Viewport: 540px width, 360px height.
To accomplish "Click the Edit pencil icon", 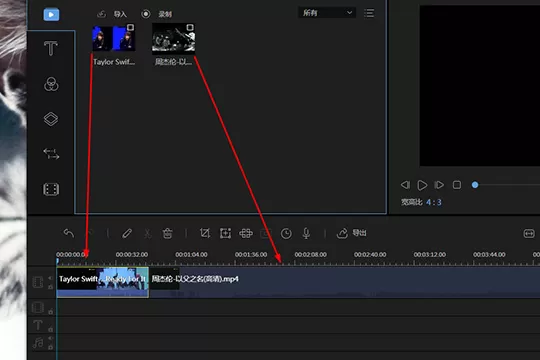I will coord(127,233).
